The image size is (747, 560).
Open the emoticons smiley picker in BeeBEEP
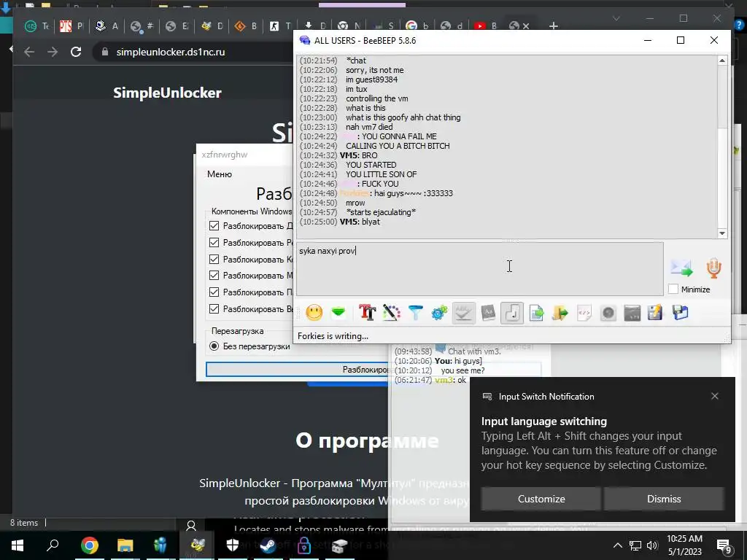(314, 313)
